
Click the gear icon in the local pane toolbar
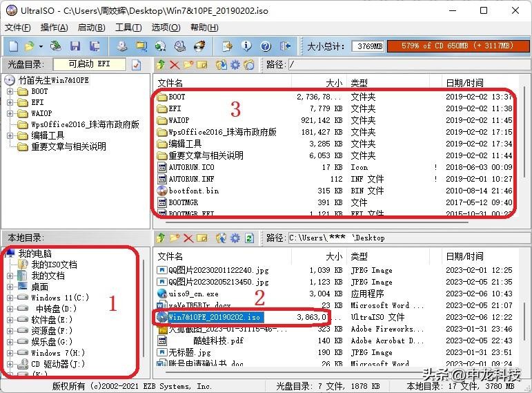point(235,238)
